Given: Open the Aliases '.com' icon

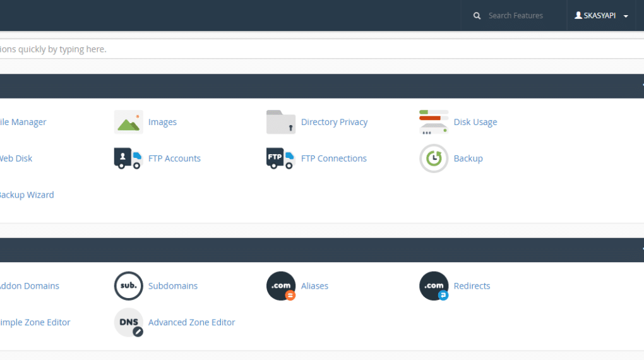Looking at the screenshot, I should (x=281, y=286).
